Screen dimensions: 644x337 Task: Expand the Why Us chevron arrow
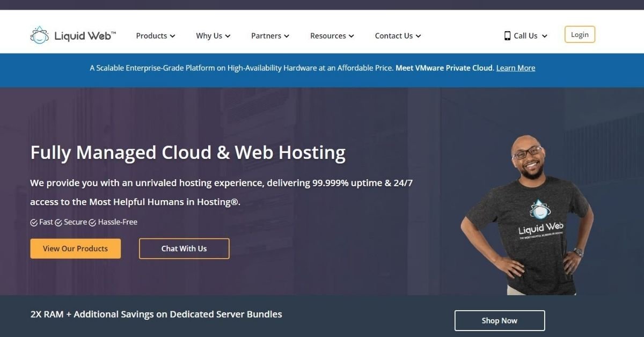228,36
